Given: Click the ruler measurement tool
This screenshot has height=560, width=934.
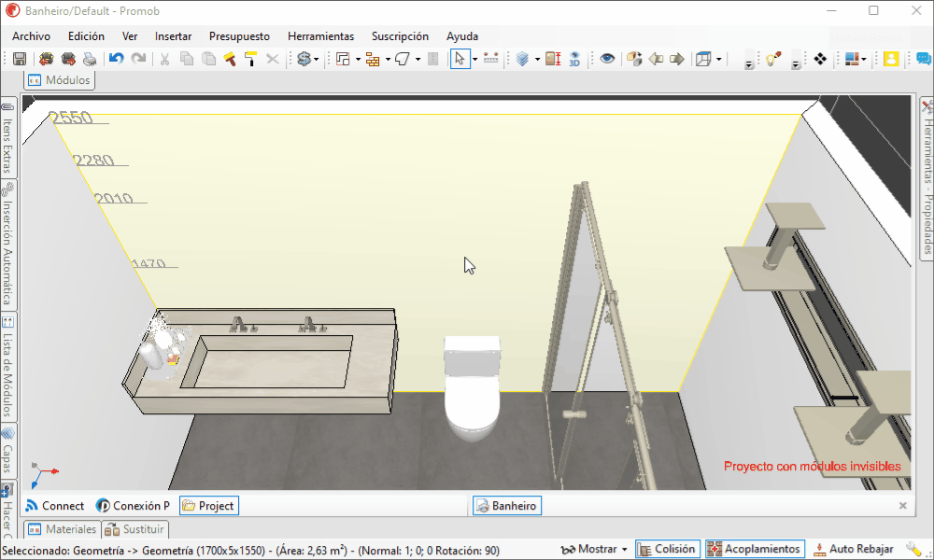Looking at the screenshot, I should tap(491, 58).
